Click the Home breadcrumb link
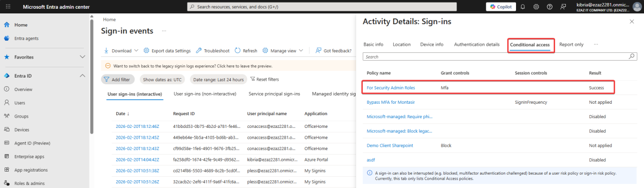This screenshot has width=644, height=188. pyautogui.click(x=109, y=19)
